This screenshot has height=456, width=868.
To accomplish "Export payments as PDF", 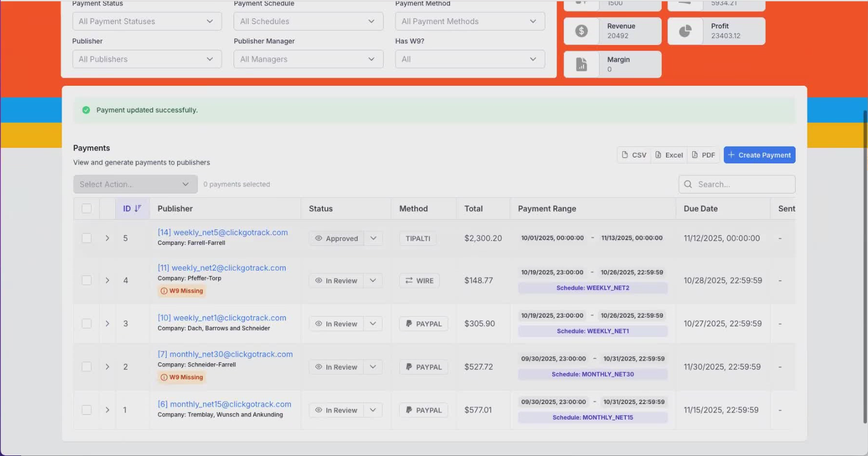I will 704,155.
